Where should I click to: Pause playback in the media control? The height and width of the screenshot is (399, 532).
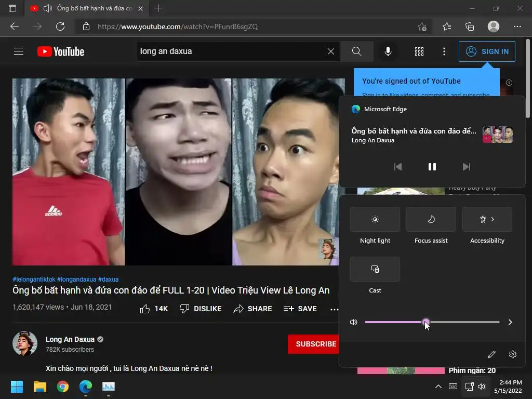(432, 167)
